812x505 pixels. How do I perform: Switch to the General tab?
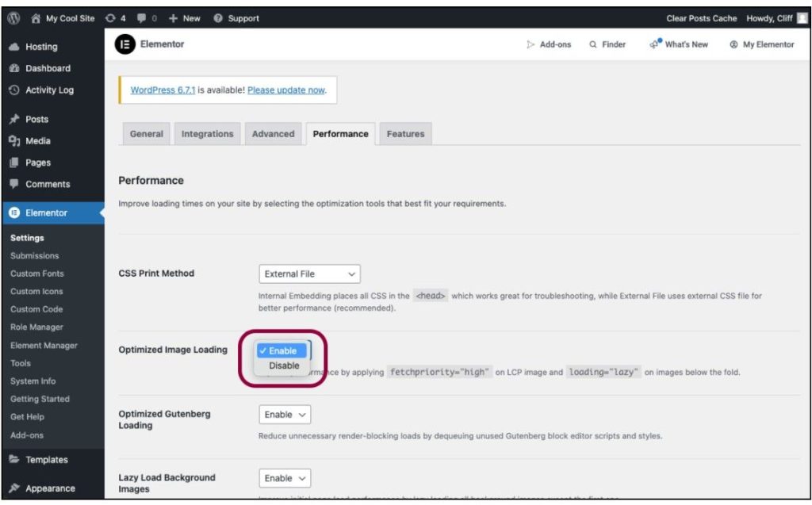(147, 134)
